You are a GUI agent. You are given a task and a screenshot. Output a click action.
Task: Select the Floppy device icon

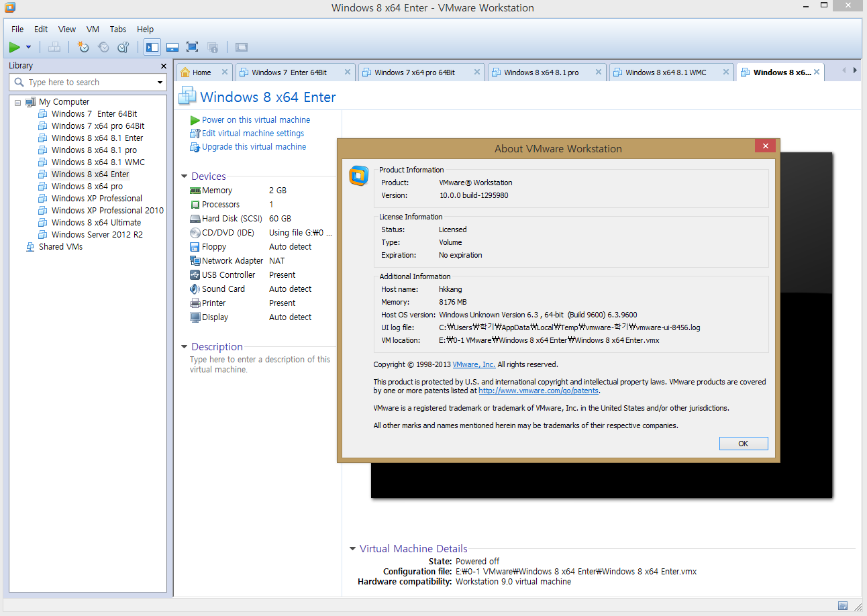point(195,247)
